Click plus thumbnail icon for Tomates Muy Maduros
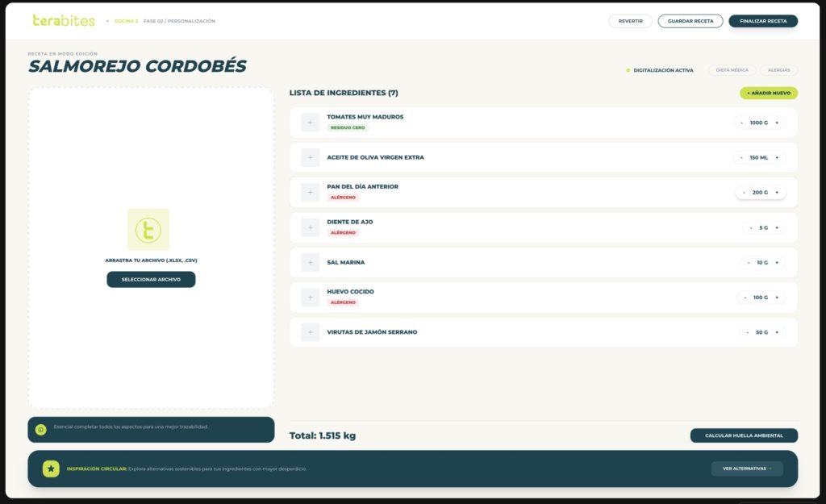Viewport: 826px width, 504px height. click(310, 123)
